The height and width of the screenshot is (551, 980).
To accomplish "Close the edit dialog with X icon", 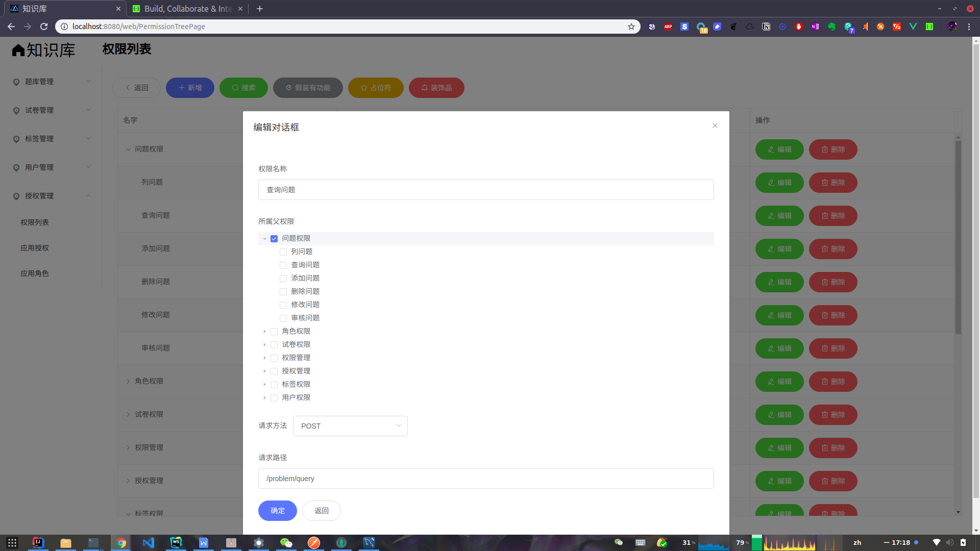I will pyautogui.click(x=715, y=126).
